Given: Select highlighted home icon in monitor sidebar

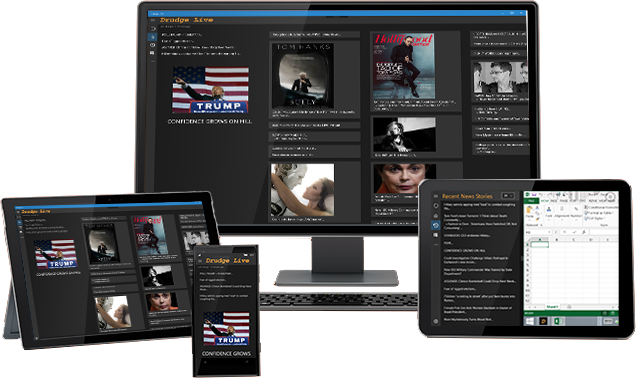Looking at the screenshot, I should pyautogui.click(x=153, y=37).
